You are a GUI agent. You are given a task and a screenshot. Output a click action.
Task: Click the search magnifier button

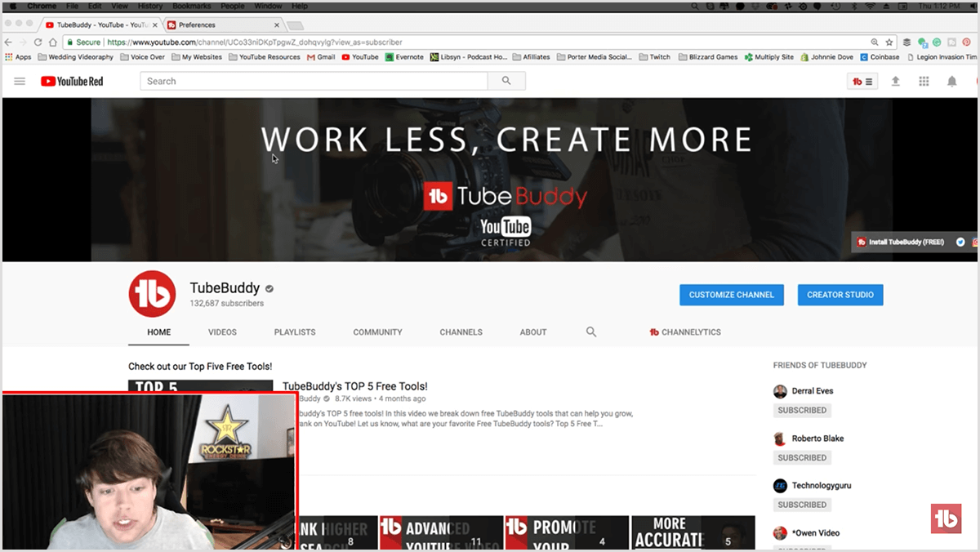click(x=506, y=81)
